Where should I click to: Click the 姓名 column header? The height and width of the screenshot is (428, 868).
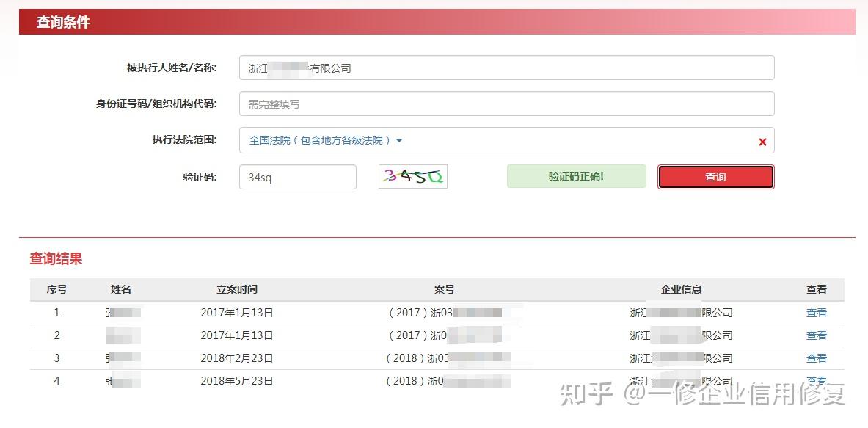(x=121, y=289)
